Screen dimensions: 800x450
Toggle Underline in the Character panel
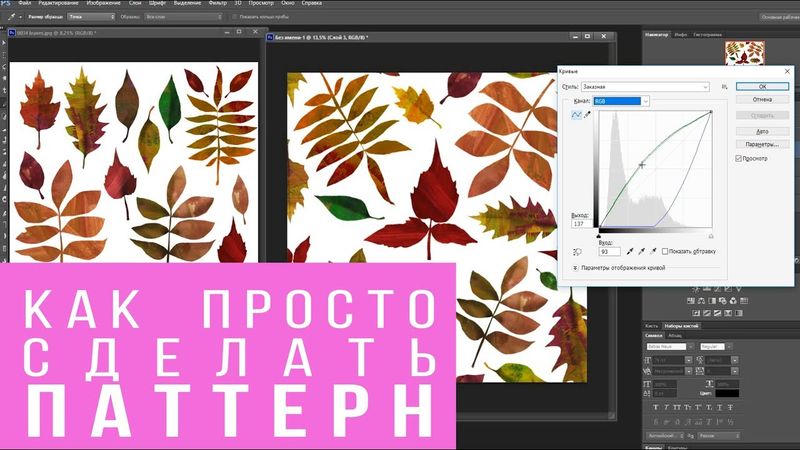tap(719, 407)
